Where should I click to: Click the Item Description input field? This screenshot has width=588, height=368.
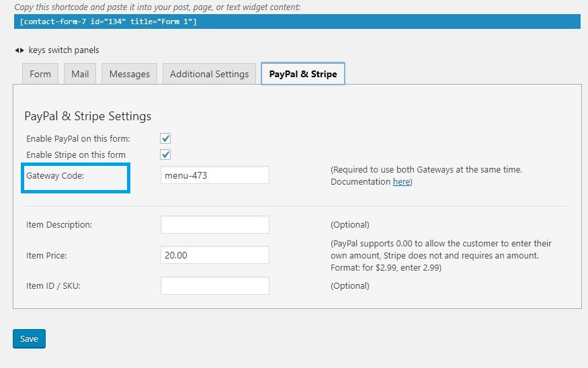click(x=215, y=224)
